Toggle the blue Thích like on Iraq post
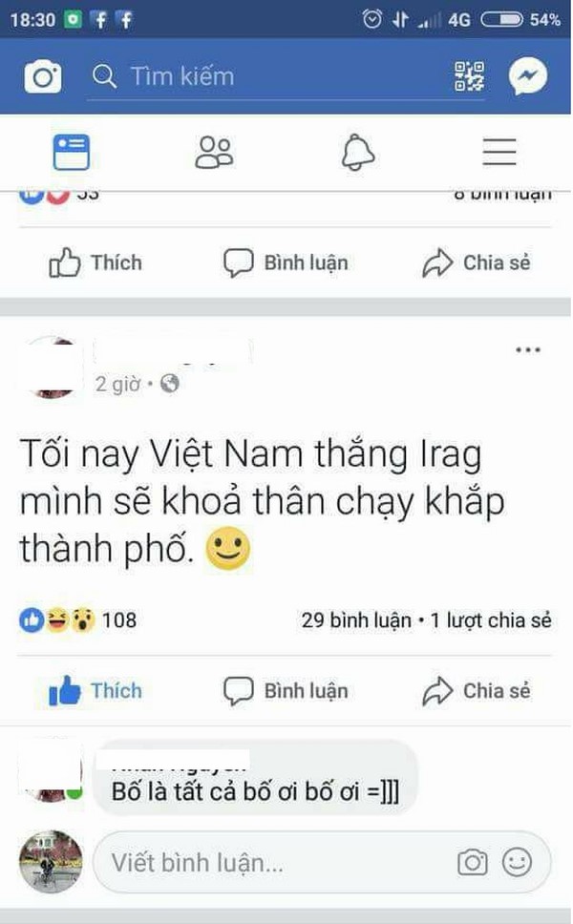The width and height of the screenshot is (573, 924). coord(95,691)
